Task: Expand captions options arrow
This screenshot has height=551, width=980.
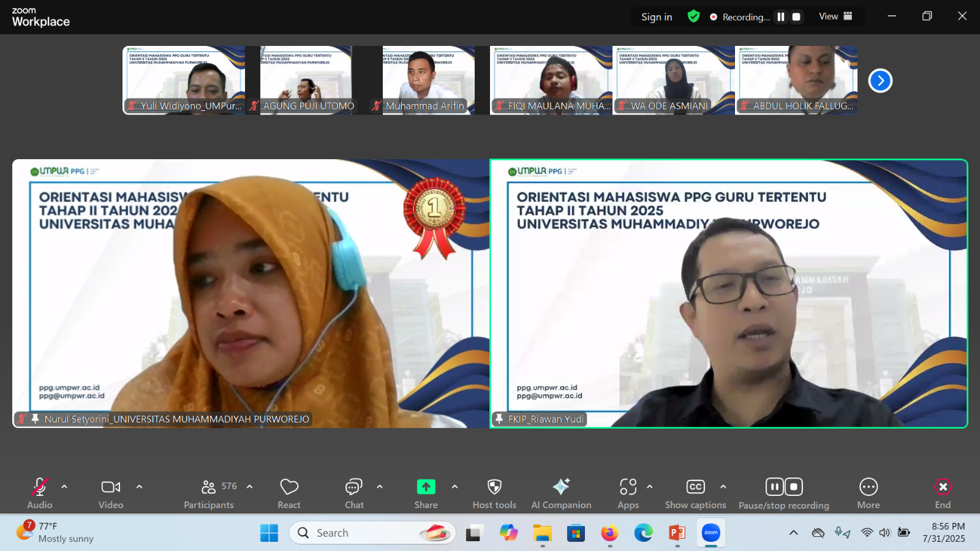Action: pos(723,487)
